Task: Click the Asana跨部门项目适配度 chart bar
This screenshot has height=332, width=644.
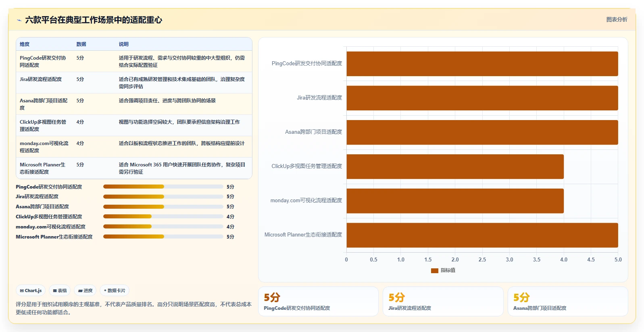Action: [x=482, y=132]
